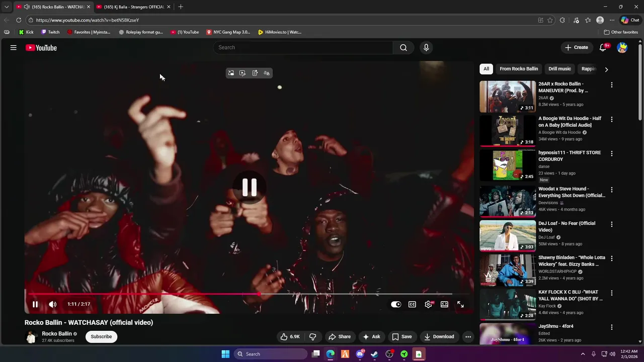Open OBS Studio from taskbar
The image size is (644, 362).
pyautogui.click(x=389, y=354)
